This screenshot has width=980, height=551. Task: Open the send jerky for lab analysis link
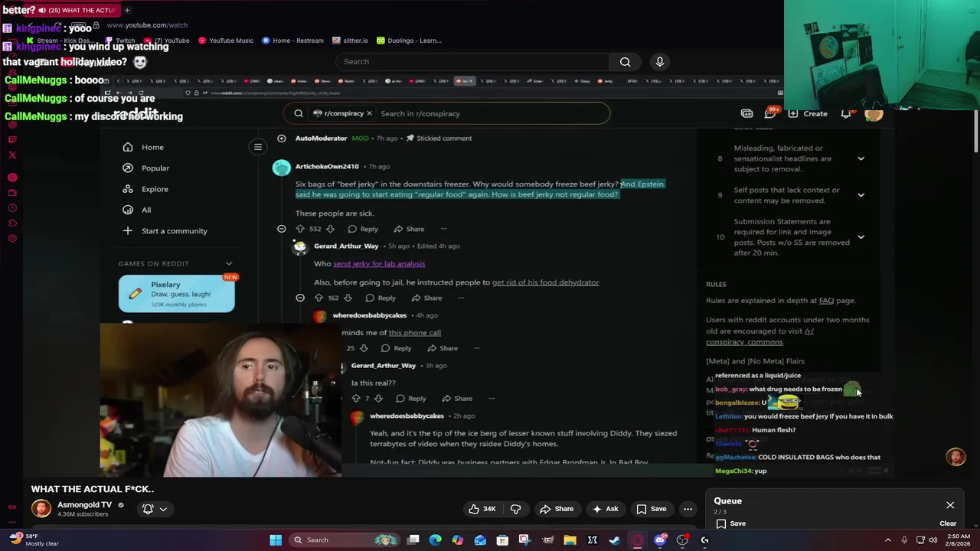click(379, 263)
